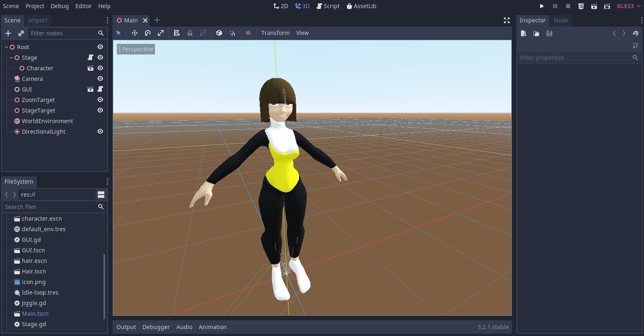
Task: Collapse the Stage node children
Action: pos(11,58)
